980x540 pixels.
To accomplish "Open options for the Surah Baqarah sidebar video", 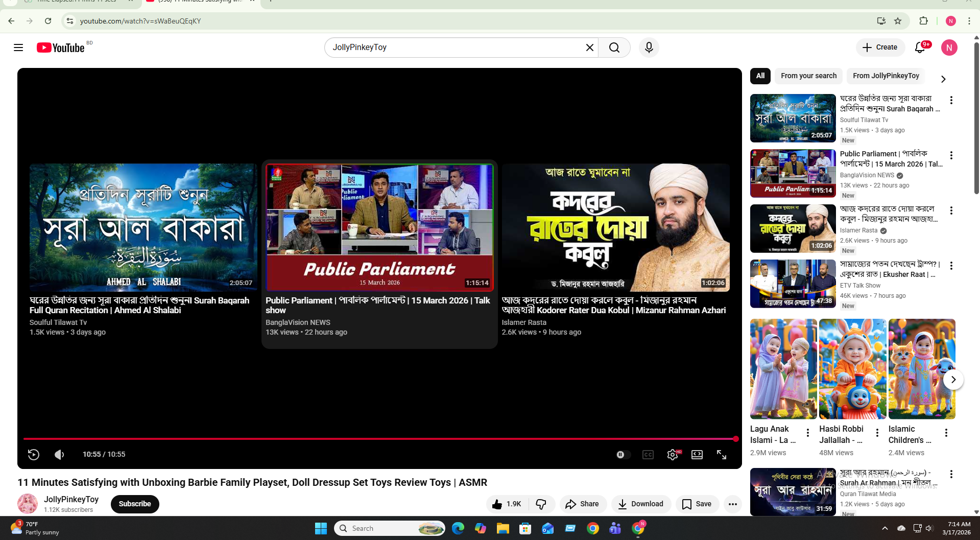I will [x=951, y=100].
